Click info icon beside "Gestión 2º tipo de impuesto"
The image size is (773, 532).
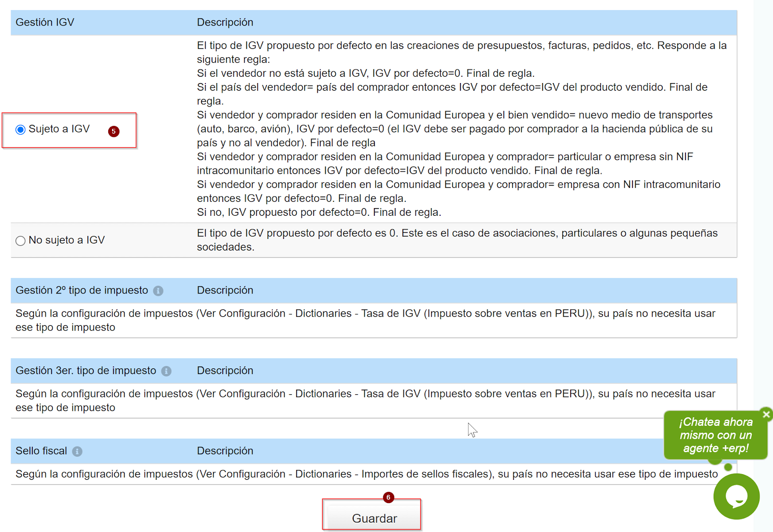(x=158, y=291)
